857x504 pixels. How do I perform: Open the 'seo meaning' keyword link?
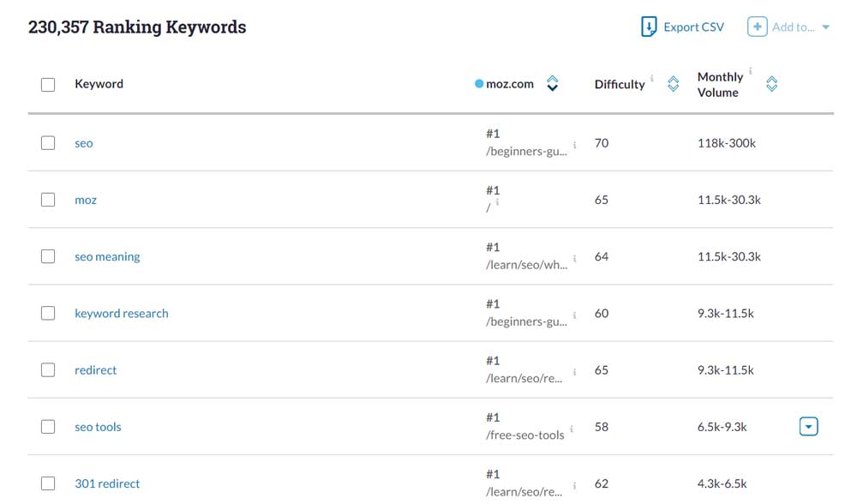pos(107,256)
